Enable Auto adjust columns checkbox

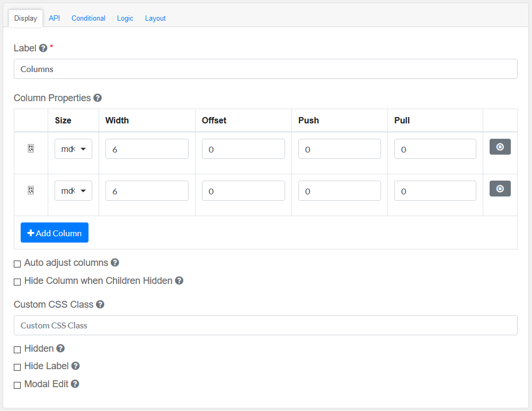[17, 264]
